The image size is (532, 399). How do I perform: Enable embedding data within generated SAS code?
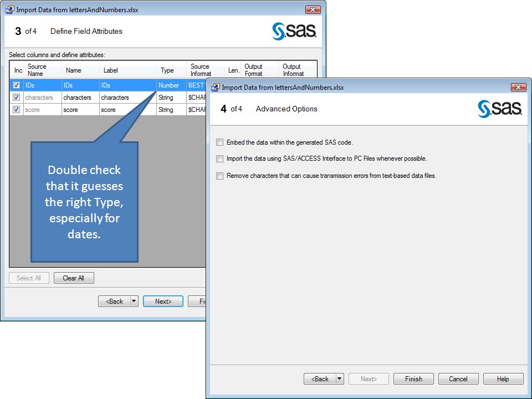click(220, 142)
